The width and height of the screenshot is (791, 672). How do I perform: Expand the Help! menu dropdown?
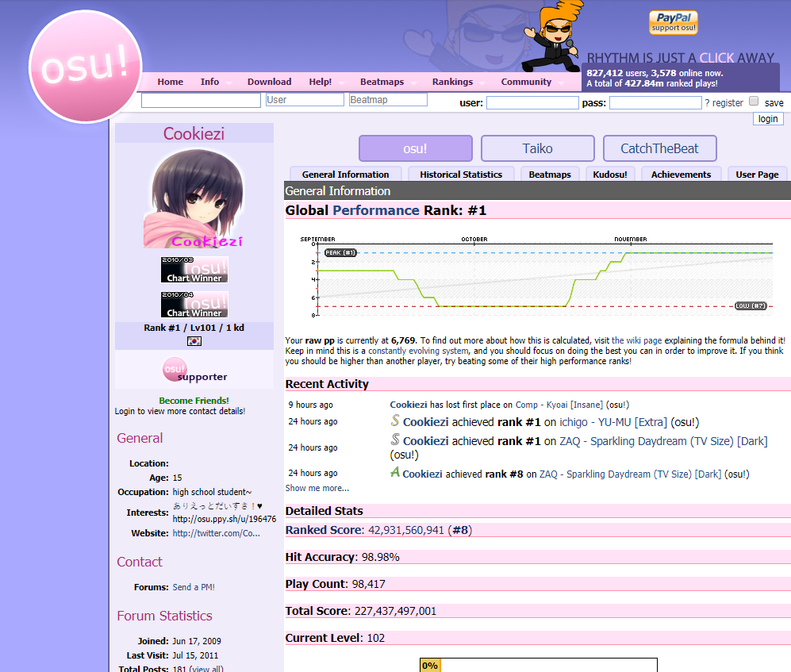[x=341, y=83]
